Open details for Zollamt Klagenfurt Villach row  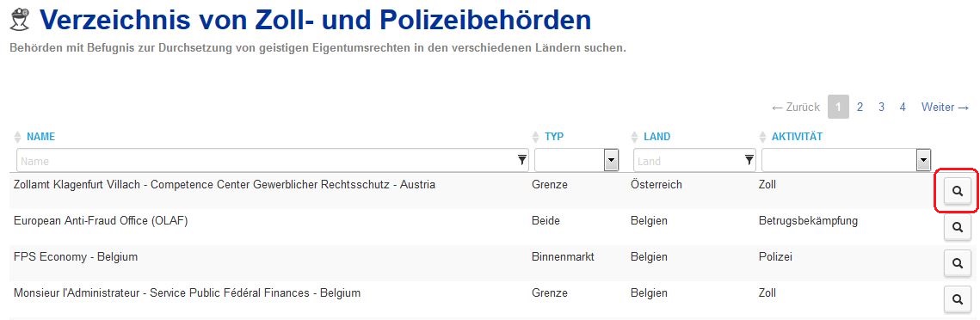957,191
